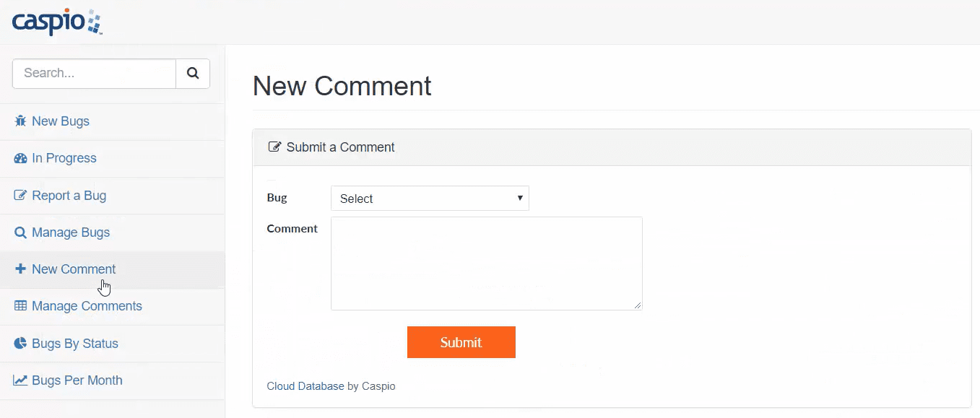Click the Caspio logo
This screenshot has height=418, width=980.
[56, 22]
